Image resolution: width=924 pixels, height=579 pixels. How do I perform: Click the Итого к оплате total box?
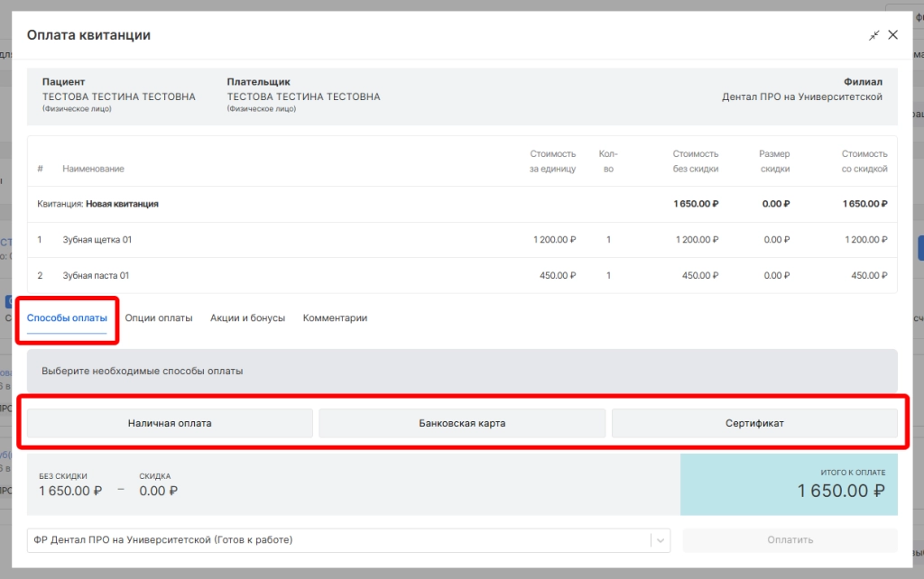click(x=789, y=484)
